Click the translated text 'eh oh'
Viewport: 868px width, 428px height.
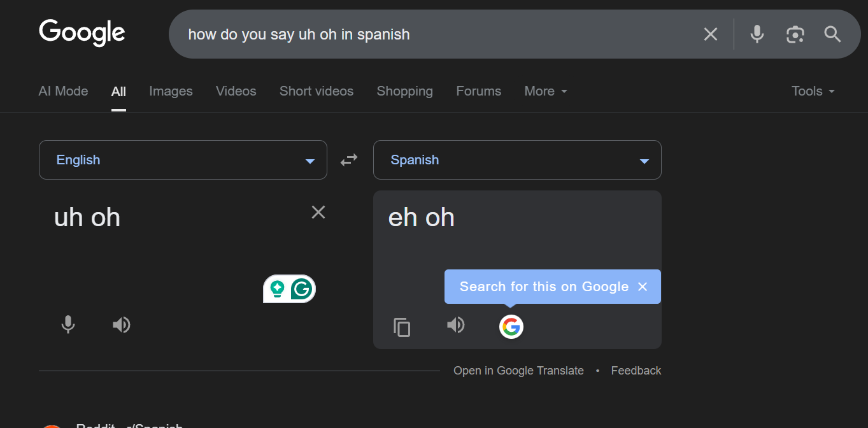(422, 218)
